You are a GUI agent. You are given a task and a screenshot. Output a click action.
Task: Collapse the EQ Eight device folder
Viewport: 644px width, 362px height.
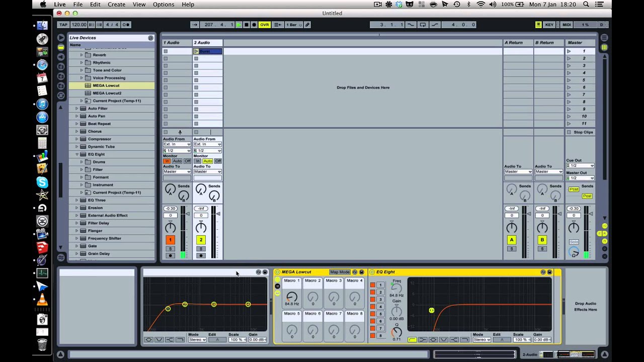(x=77, y=154)
